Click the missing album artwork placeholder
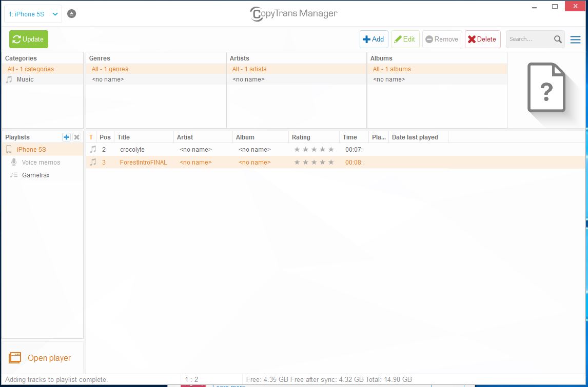Viewport: 588px width, 387px height. [546, 88]
